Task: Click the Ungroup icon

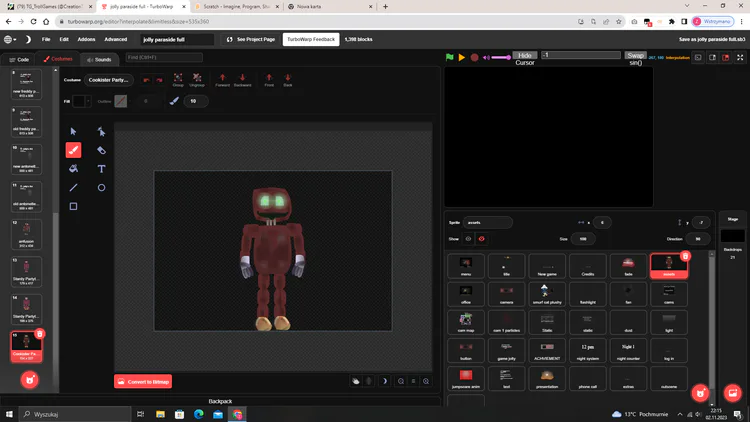Action: pyautogui.click(x=197, y=79)
